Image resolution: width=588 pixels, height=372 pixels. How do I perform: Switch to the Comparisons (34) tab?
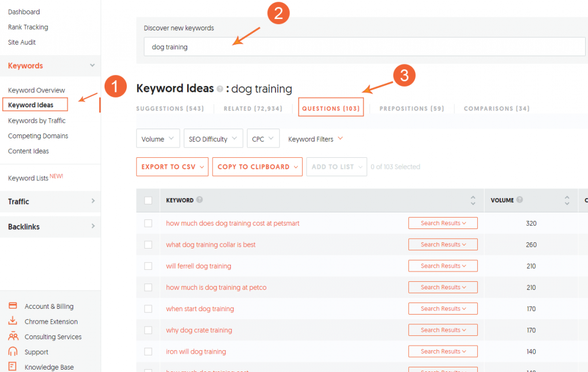(x=497, y=108)
